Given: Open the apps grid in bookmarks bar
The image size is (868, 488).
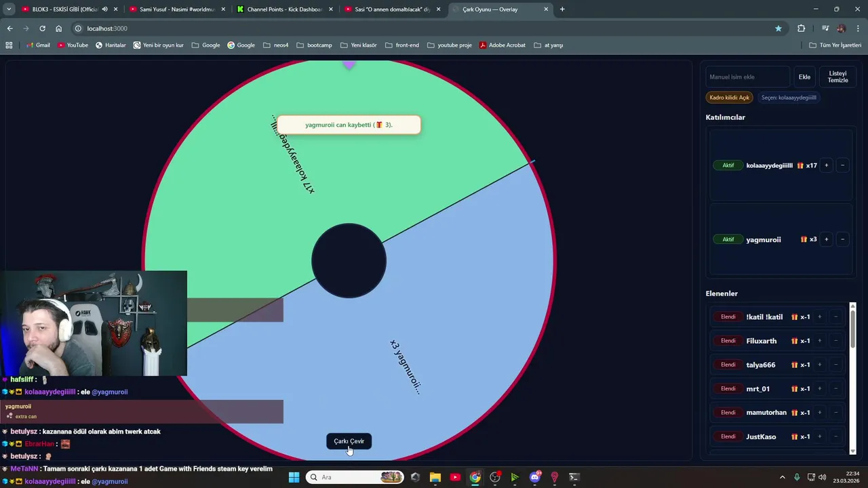Looking at the screenshot, I should 9,45.
